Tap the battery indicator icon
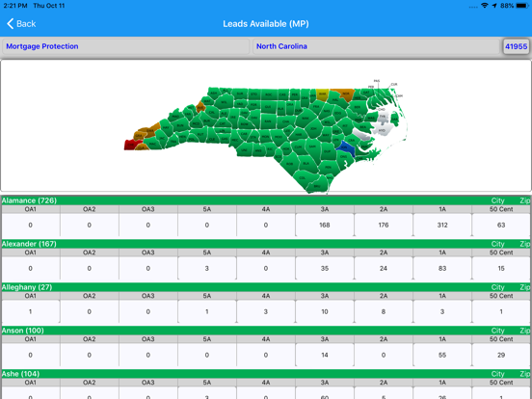Screen dimensions: 532x399 coord(522,6)
